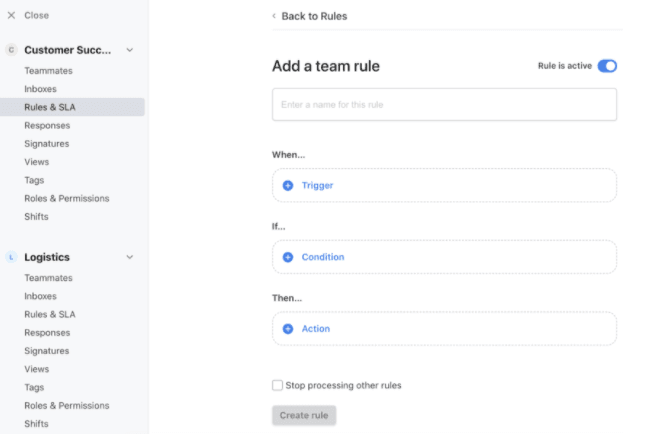Check Stop processing other rules checkbox
Viewport: 658px width, 441px height.
[277, 385]
